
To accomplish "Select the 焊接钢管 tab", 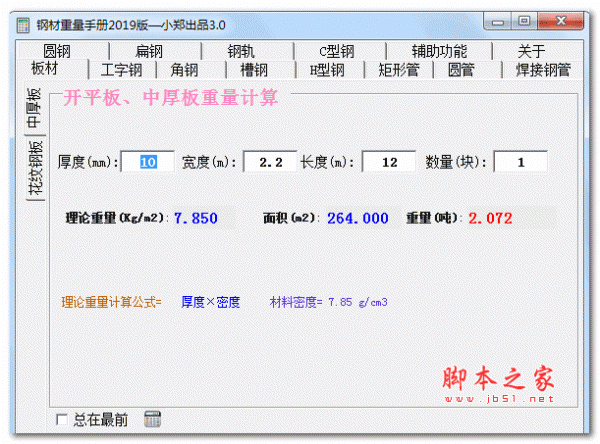I will tap(543, 70).
